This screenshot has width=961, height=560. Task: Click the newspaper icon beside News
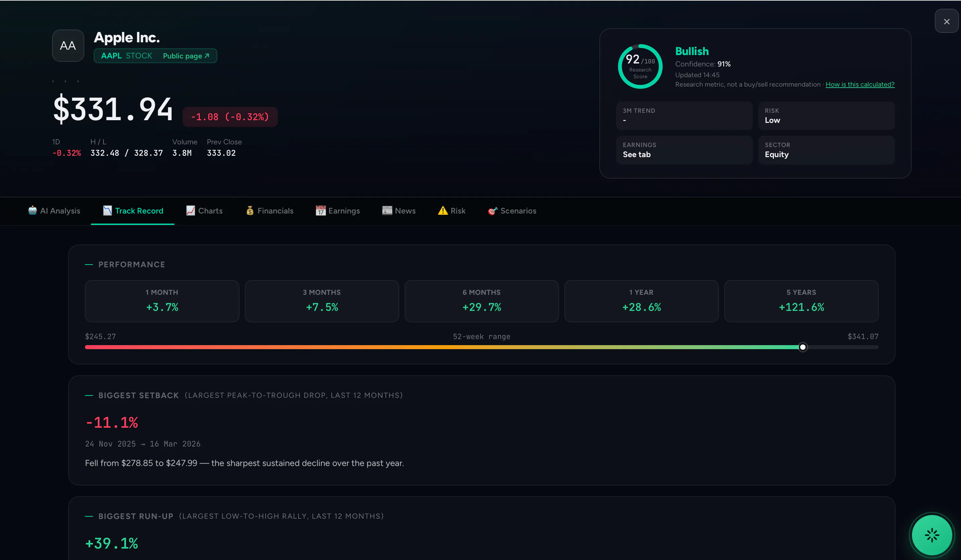pyautogui.click(x=387, y=211)
